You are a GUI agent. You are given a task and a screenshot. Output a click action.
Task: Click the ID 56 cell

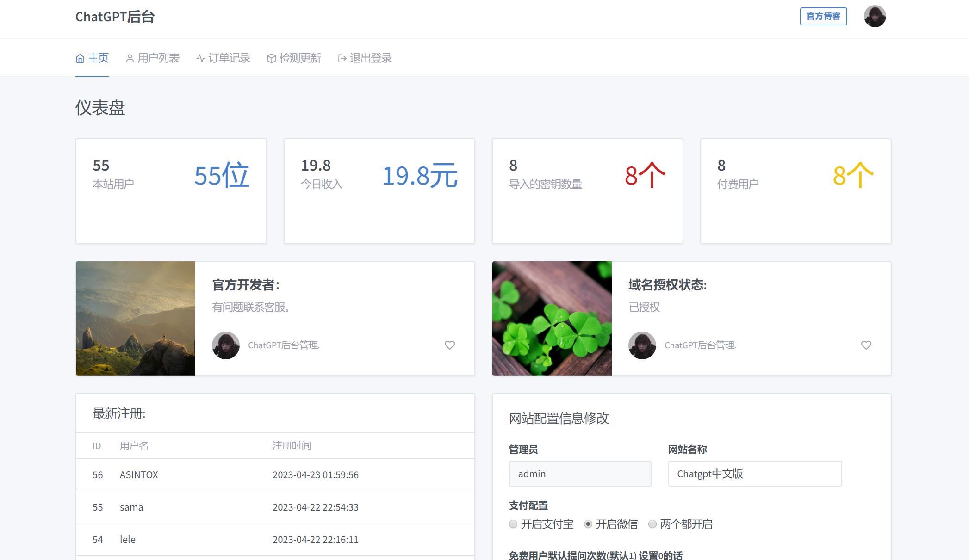98,475
